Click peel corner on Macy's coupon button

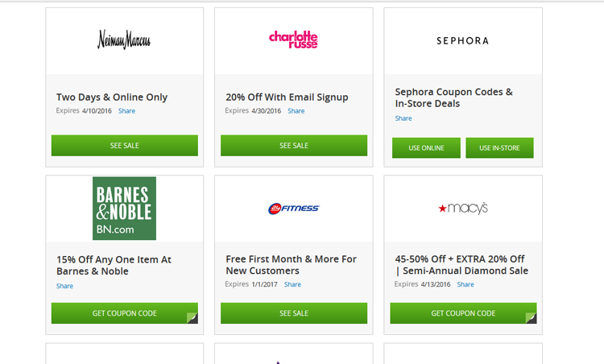532,318
